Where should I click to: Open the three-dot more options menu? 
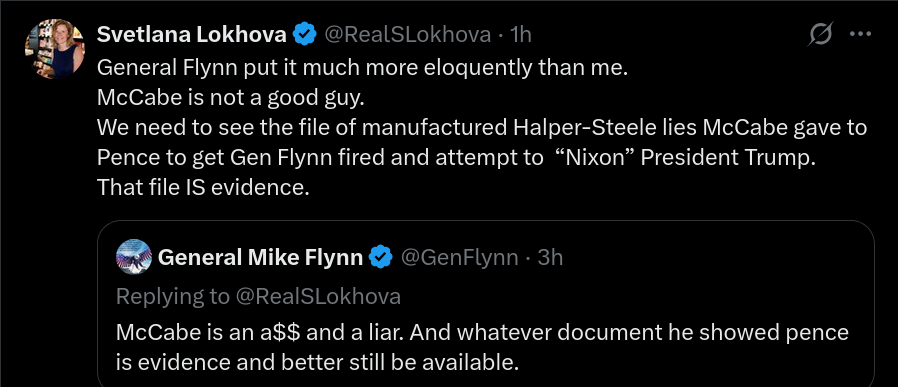pos(860,34)
